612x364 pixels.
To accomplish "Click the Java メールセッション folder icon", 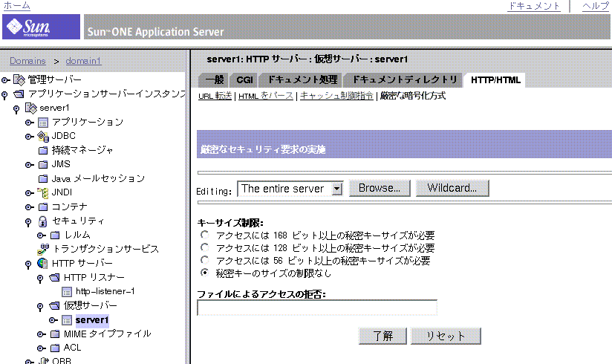I will 43,179.
